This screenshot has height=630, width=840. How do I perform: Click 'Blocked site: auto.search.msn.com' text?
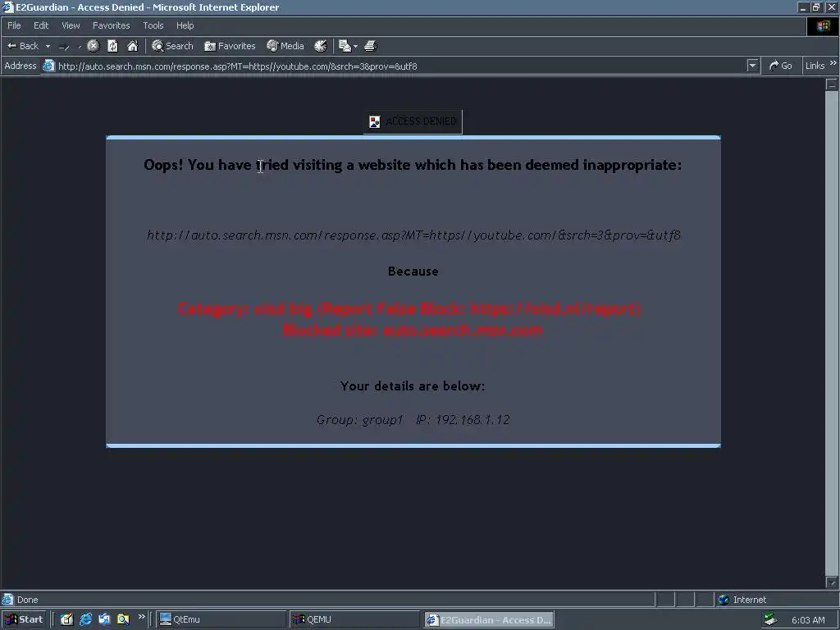[x=413, y=331]
